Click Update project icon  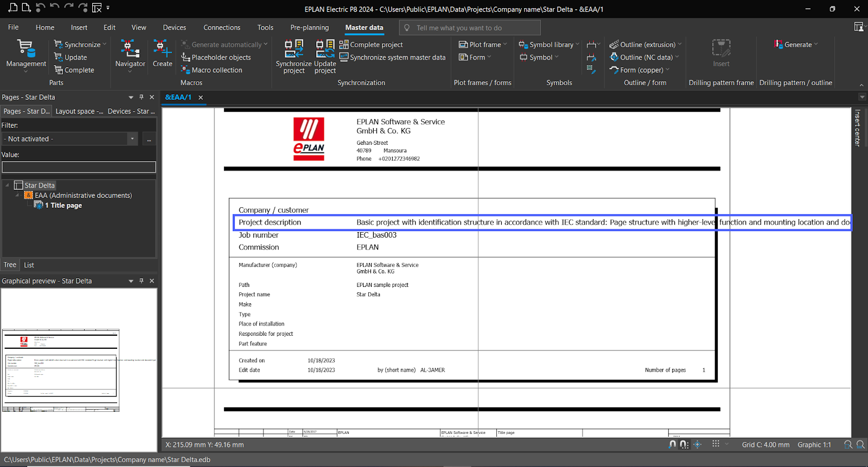tap(325, 56)
